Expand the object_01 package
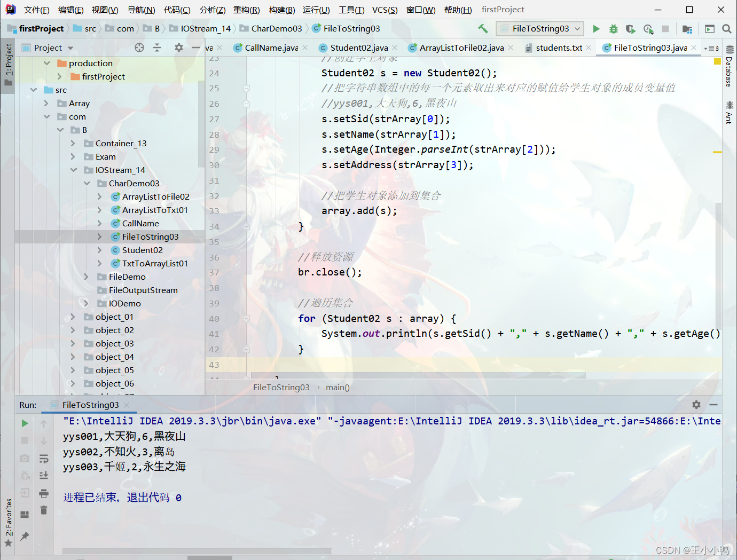 (73, 317)
